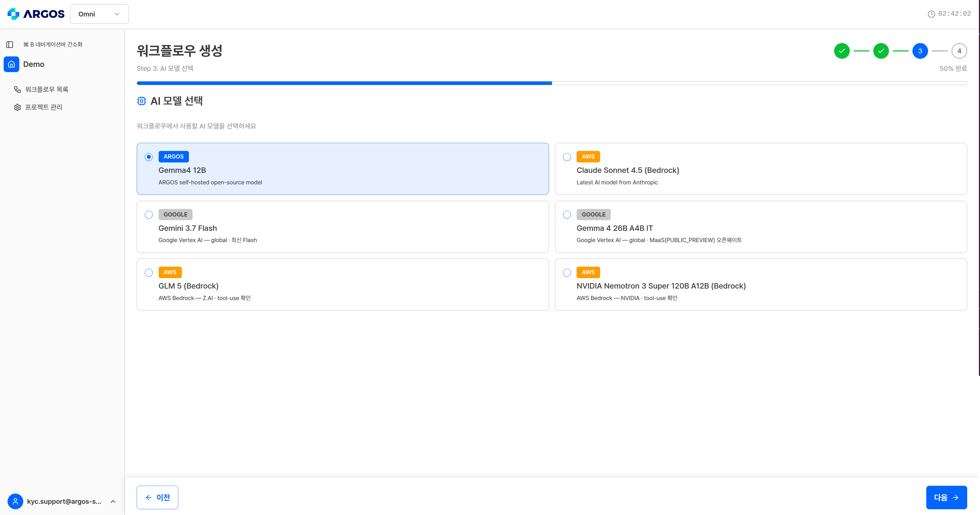The height and width of the screenshot is (515, 980).
Task: Click the Gemini 3.7 Flash title
Action: [x=188, y=228]
